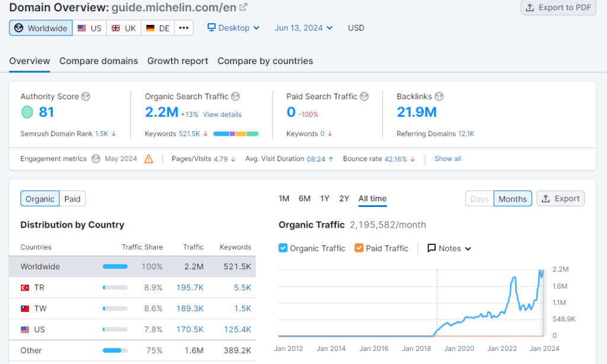Viewport: 607px width, 364px height.
Task: Click Avg. Visit Duration value 08:24
Action: pyautogui.click(x=316, y=159)
